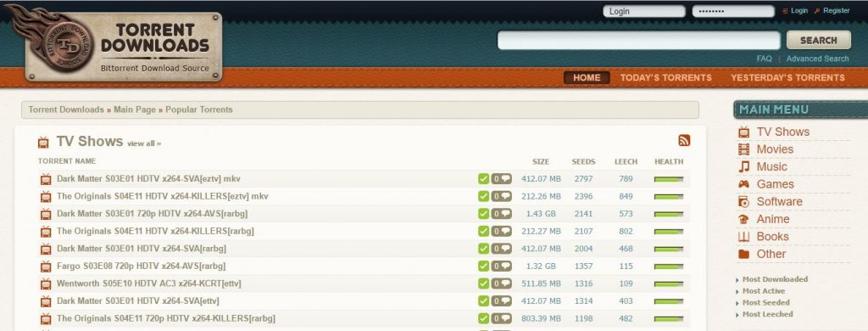Open torrent 'The Originals S04E11 HDTV x264-KILLERS[eztv] mkv'
The image size is (868, 331).
click(x=163, y=196)
